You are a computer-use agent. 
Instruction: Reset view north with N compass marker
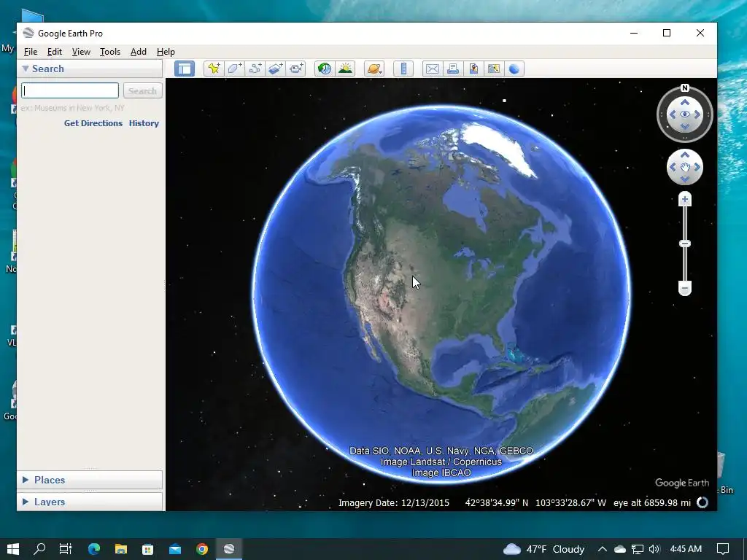pos(684,87)
